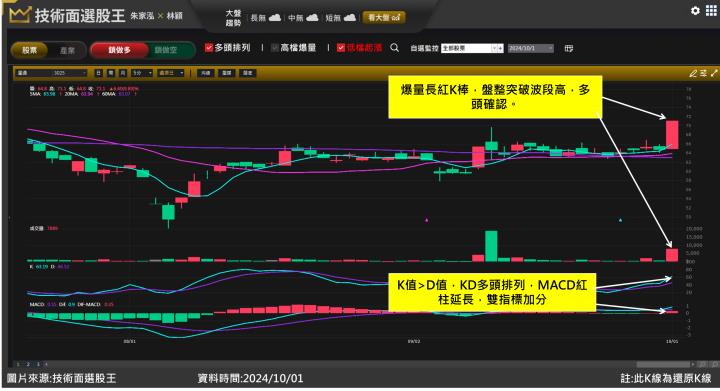
Task: Open the dropdown right of 5分
Action: click(171, 73)
